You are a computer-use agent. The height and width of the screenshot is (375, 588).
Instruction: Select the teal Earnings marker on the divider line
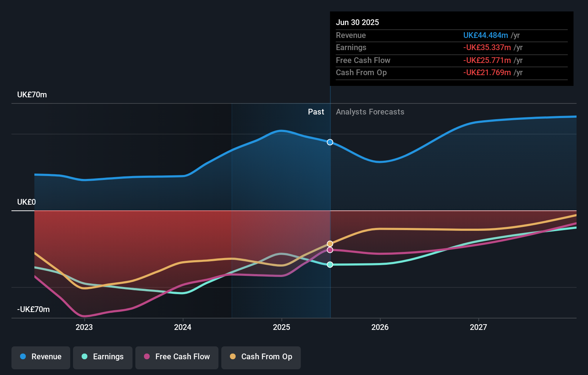point(330,265)
